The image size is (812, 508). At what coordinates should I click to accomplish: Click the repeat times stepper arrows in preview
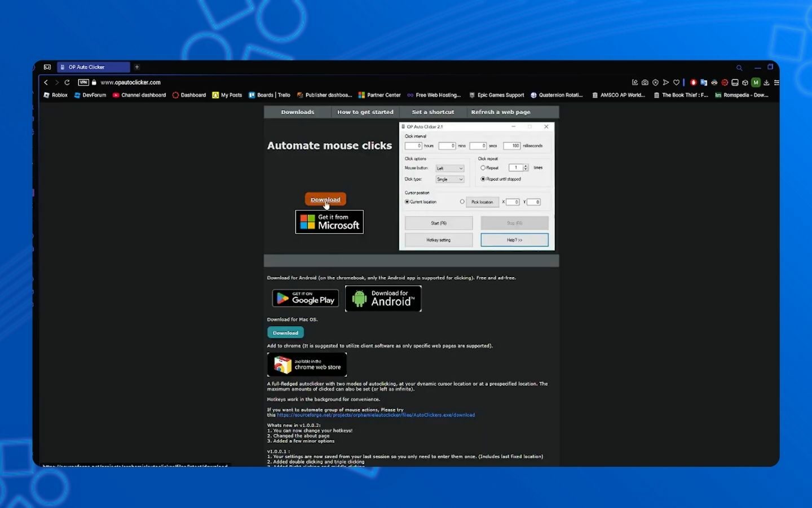[x=526, y=168]
